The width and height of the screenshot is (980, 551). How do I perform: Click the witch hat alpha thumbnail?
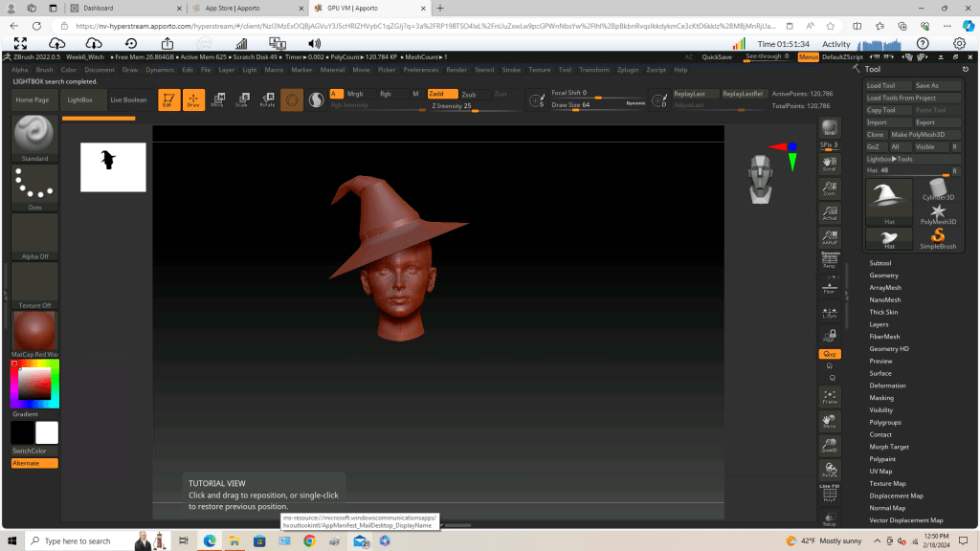tap(113, 166)
